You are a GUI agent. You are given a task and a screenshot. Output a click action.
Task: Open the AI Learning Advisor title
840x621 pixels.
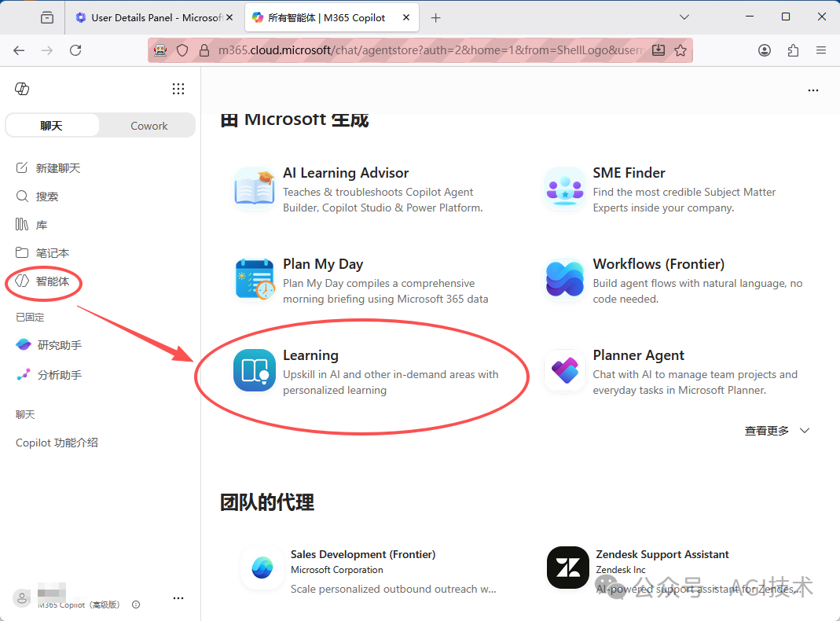coord(346,173)
